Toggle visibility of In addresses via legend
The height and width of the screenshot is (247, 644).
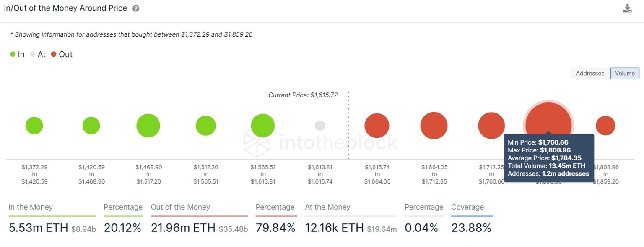(x=13, y=54)
